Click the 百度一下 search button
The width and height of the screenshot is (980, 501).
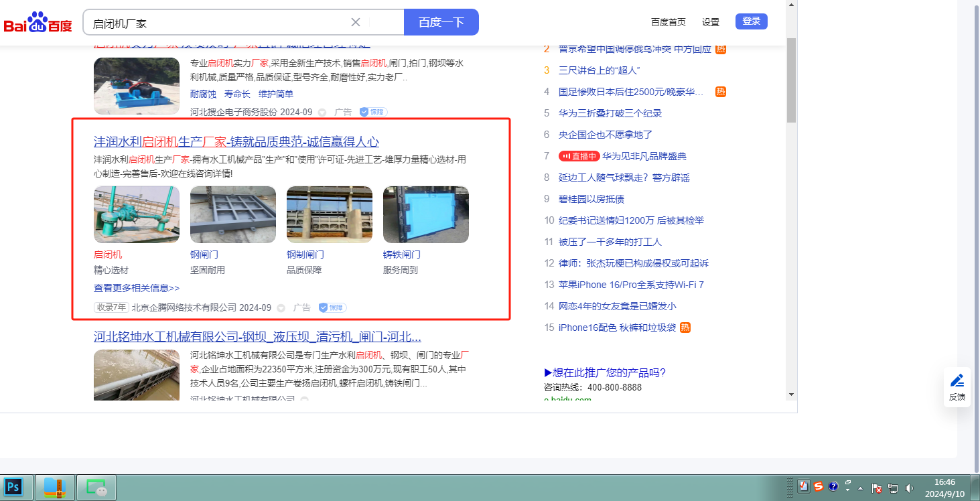tap(441, 22)
